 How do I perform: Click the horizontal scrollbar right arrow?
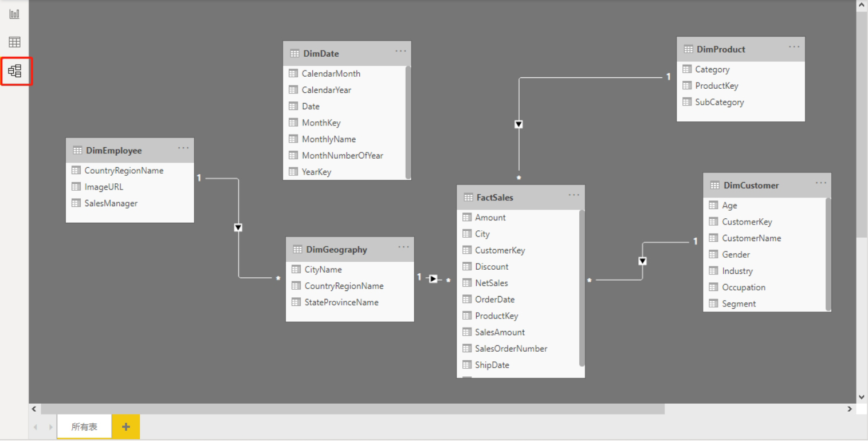[850, 409]
